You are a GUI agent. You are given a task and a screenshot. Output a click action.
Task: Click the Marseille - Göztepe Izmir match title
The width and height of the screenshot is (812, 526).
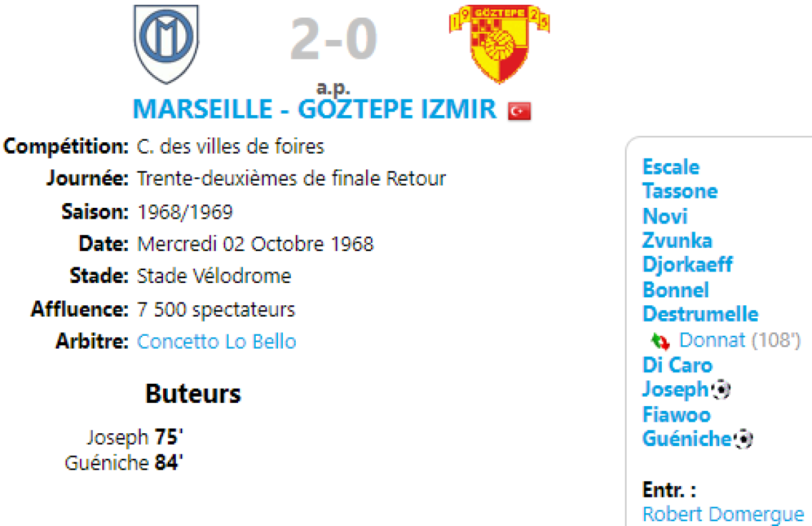[x=315, y=109]
